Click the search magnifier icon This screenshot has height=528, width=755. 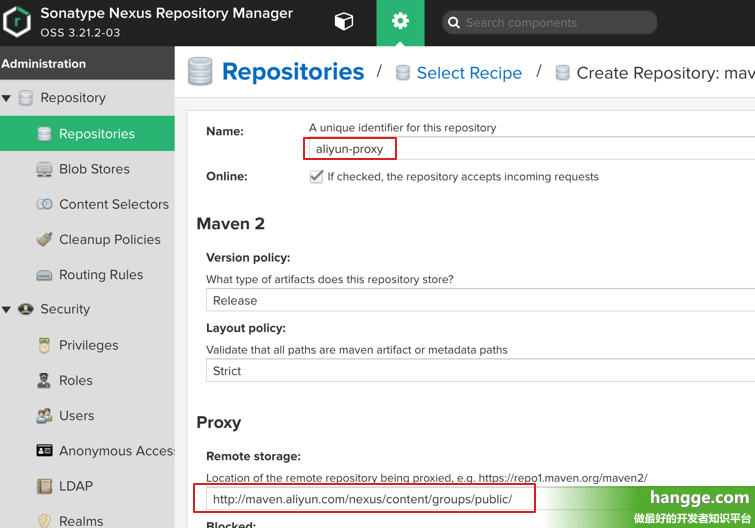(454, 23)
